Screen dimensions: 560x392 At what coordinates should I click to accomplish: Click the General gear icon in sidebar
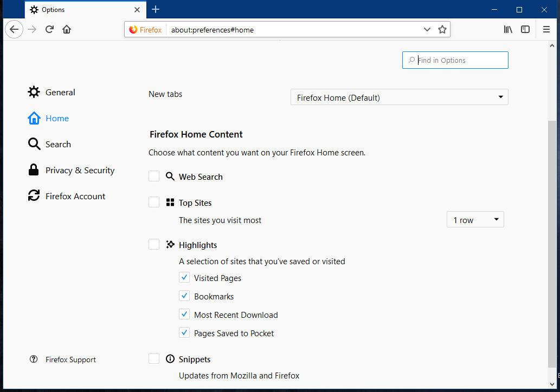coord(34,92)
